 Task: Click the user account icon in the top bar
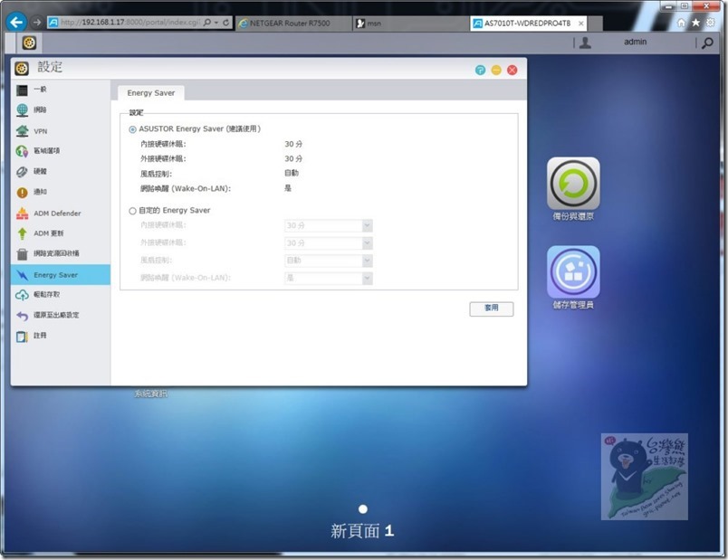pos(586,43)
